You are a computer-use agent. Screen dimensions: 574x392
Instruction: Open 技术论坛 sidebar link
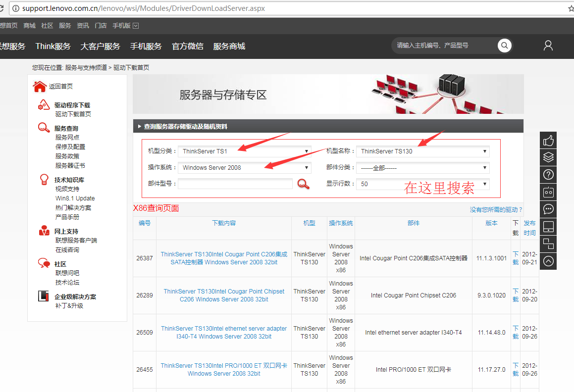67,282
